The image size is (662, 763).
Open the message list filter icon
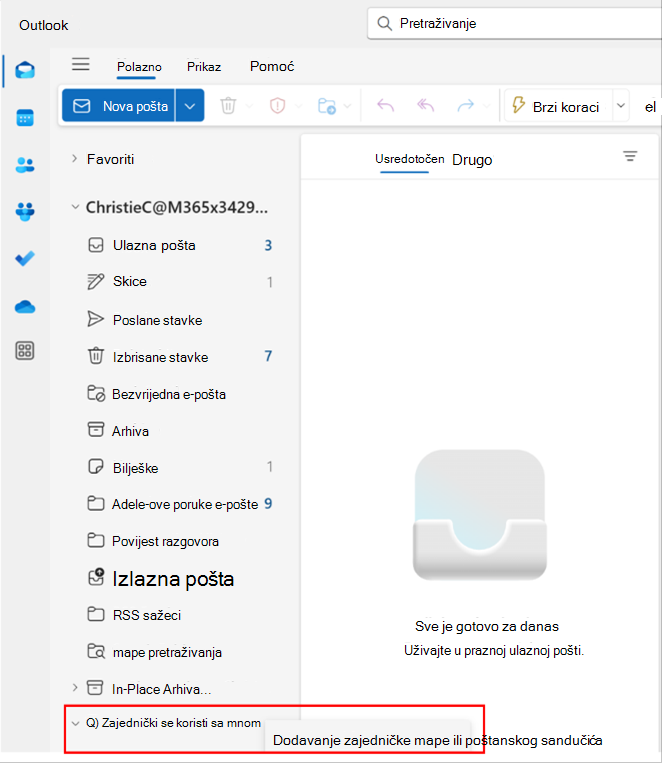tap(630, 156)
